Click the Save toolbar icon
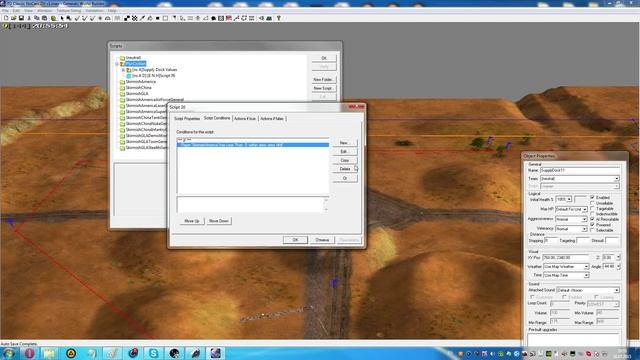 point(21,18)
